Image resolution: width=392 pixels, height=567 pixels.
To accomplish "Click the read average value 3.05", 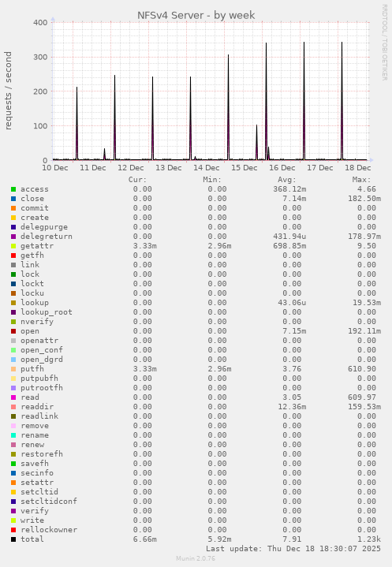I will click(x=292, y=397).
